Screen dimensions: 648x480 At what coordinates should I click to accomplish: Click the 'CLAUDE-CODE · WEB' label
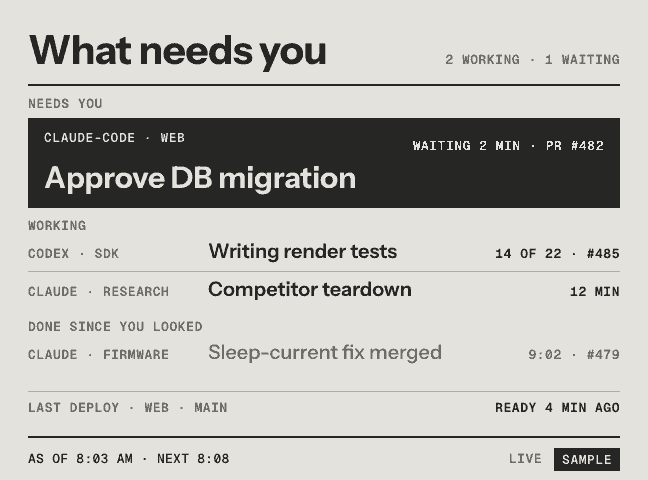coord(114,138)
